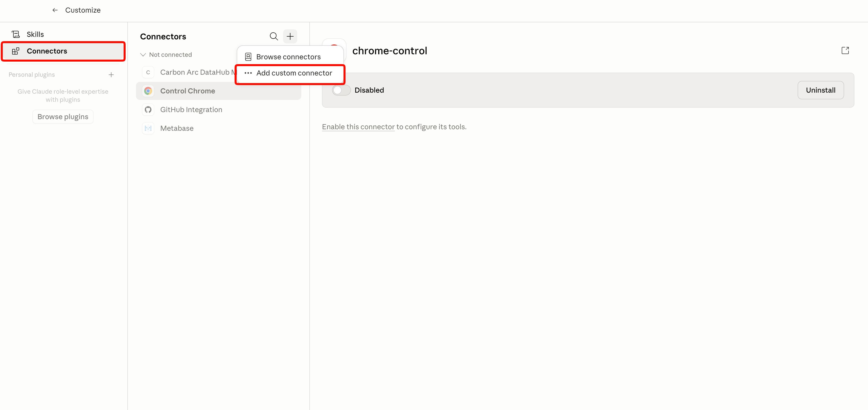The height and width of the screenshot is (410, 868).
Task: Click the Browse connectors book icon
Action: coord(248,57)
